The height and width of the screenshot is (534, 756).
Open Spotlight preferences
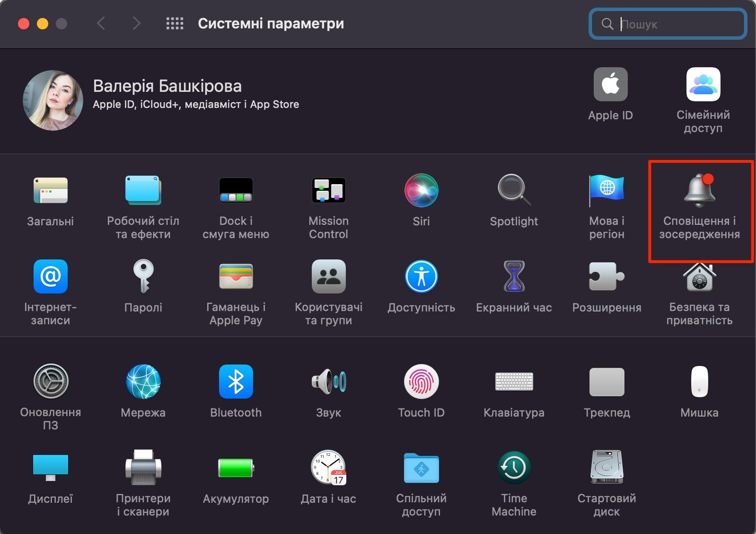coord(514,190)
